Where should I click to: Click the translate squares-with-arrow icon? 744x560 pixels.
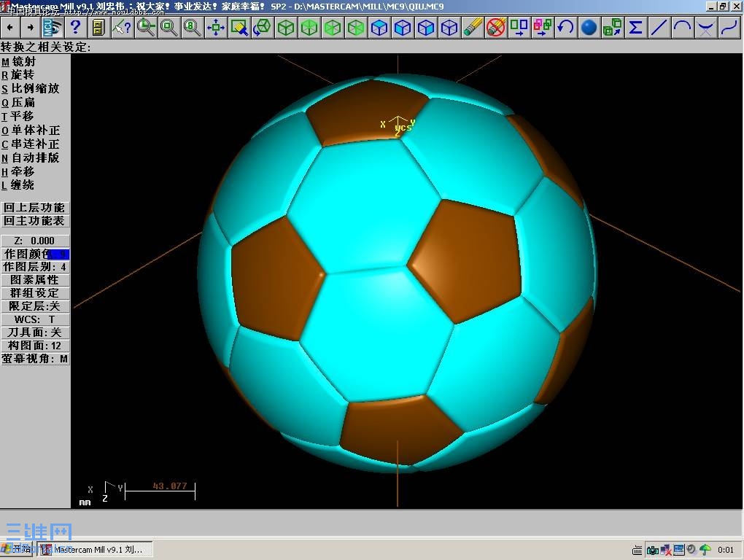tap(519, 28)
